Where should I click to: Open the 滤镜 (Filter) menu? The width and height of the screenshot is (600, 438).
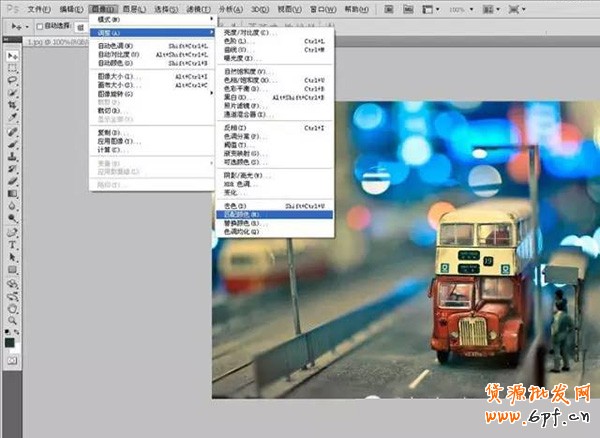pyautogui.click(x=199, y=8)
